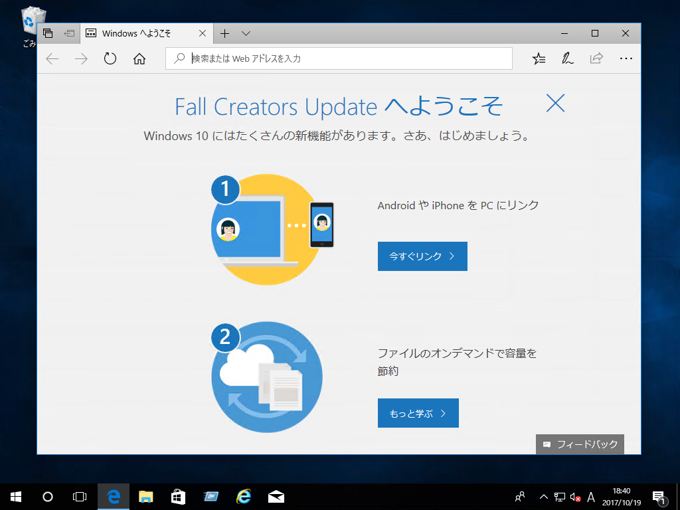Image resolution: width=680 pixels, height=510 pixels.
Task: Click the phone link illustration
Action: pos(272,229)
